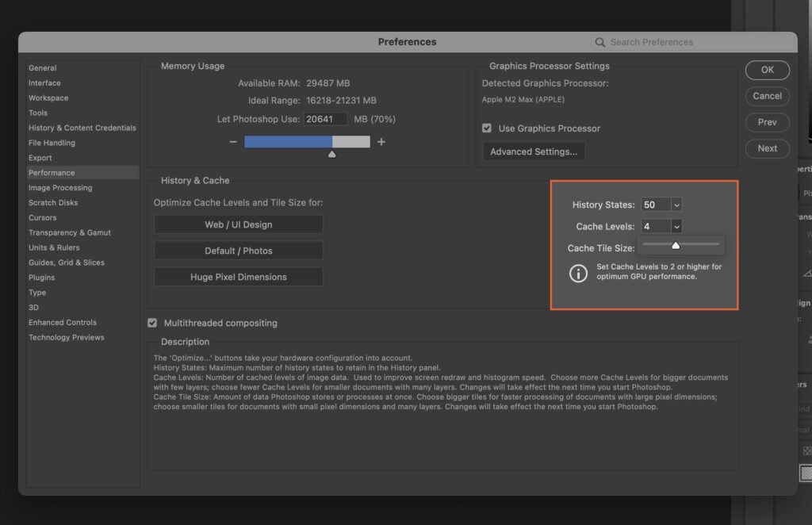Click the magnifier in Search Preferences
812x525 pixels.
click(x=600, y=41)
